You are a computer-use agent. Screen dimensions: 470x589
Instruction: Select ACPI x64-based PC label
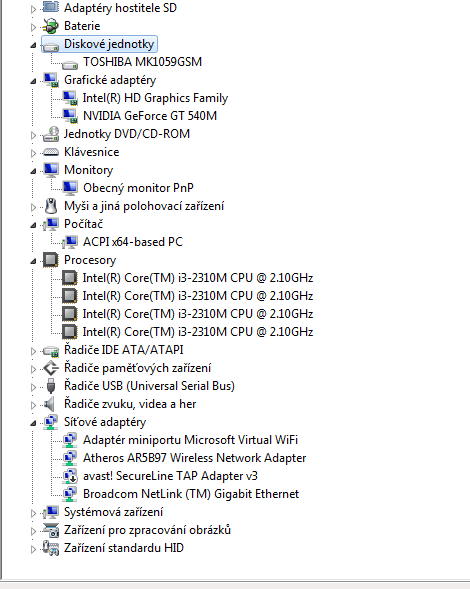133,242
